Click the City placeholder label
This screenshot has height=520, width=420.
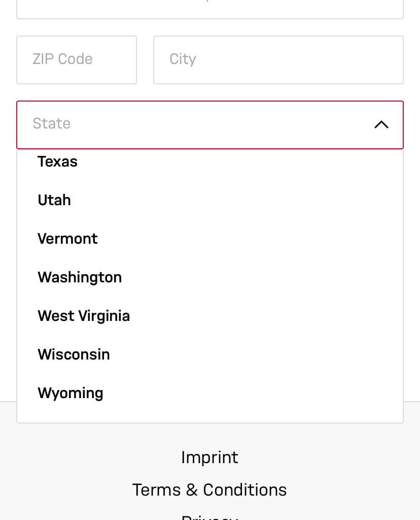pyautogui.click(x=183, y=59)
